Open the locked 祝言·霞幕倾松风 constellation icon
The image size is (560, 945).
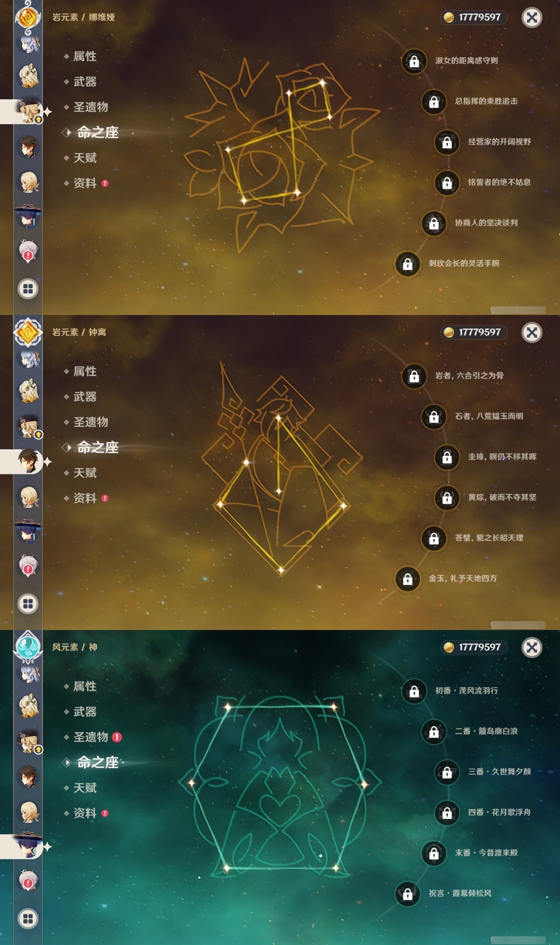tap(407, 893)
